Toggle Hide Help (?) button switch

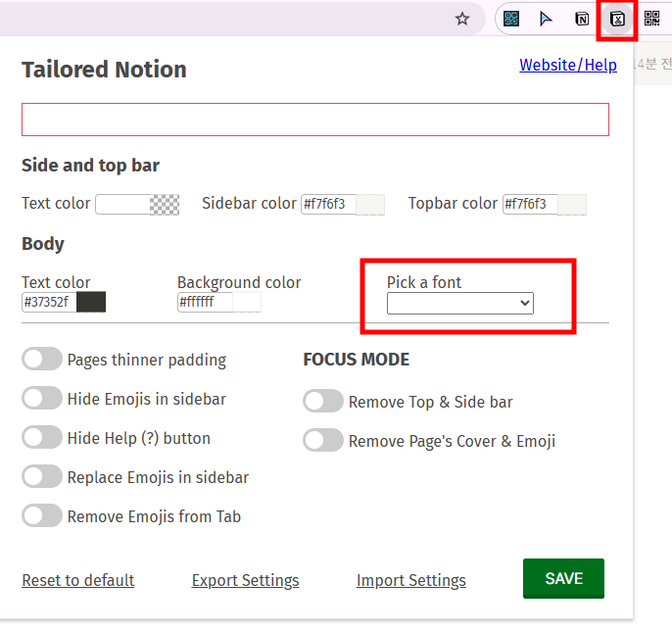(42, 437)
